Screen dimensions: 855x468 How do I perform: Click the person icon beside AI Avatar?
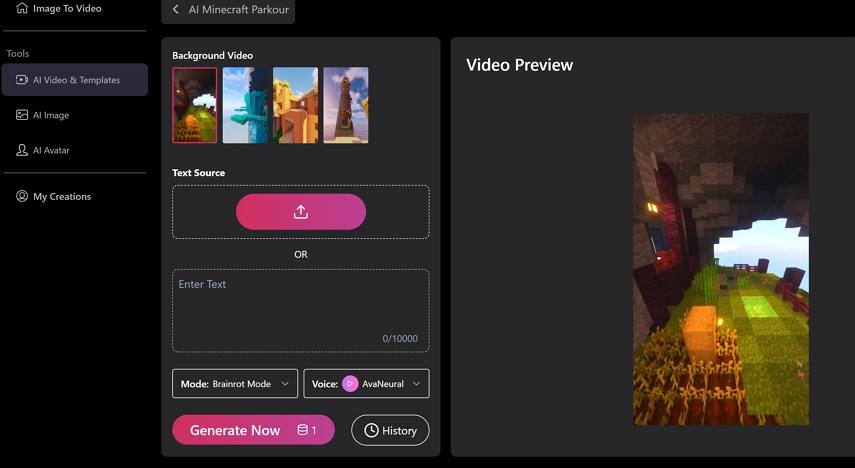click(22, 150)
